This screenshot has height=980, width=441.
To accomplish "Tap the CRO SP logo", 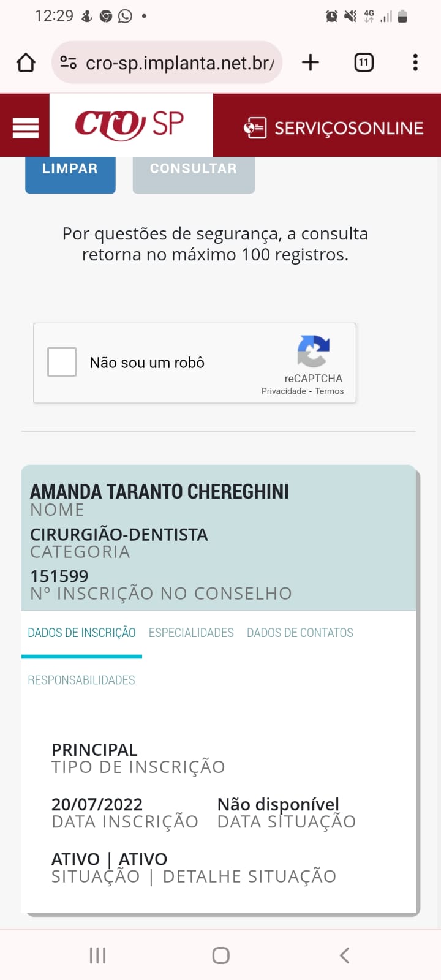I will [x=130, y=125].
